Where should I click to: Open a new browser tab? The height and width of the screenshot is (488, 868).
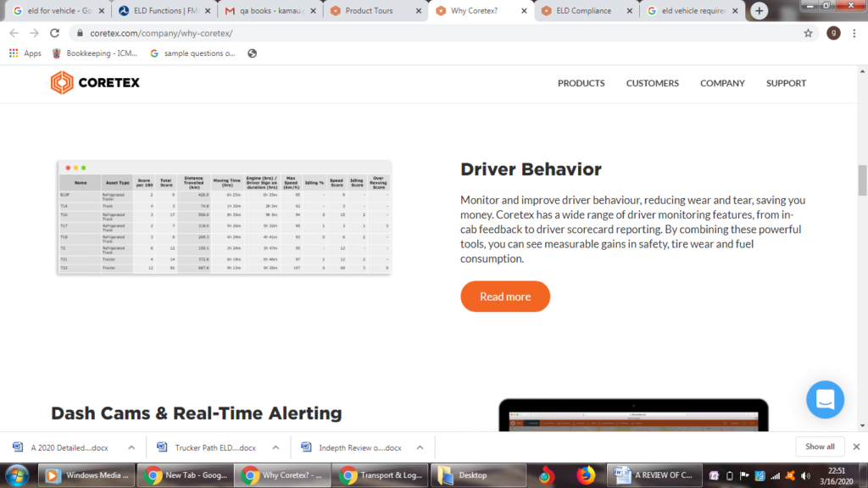759,10
